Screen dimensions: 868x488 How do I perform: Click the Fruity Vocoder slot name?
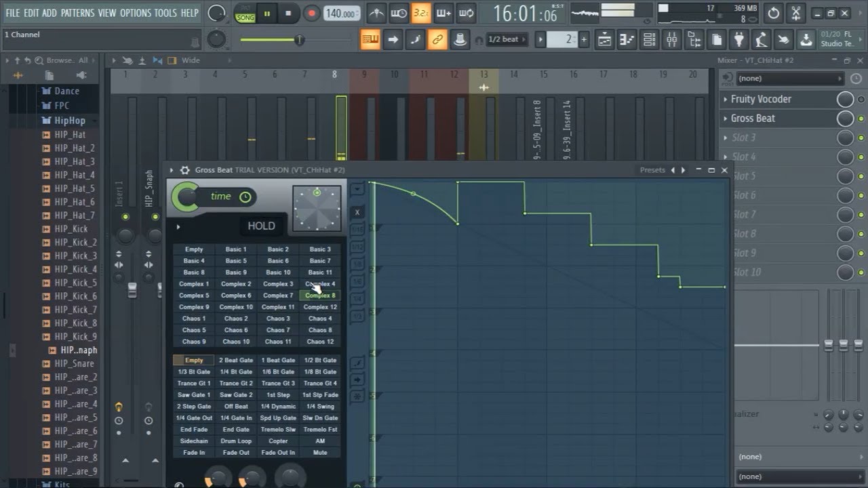tap(761, 100)
